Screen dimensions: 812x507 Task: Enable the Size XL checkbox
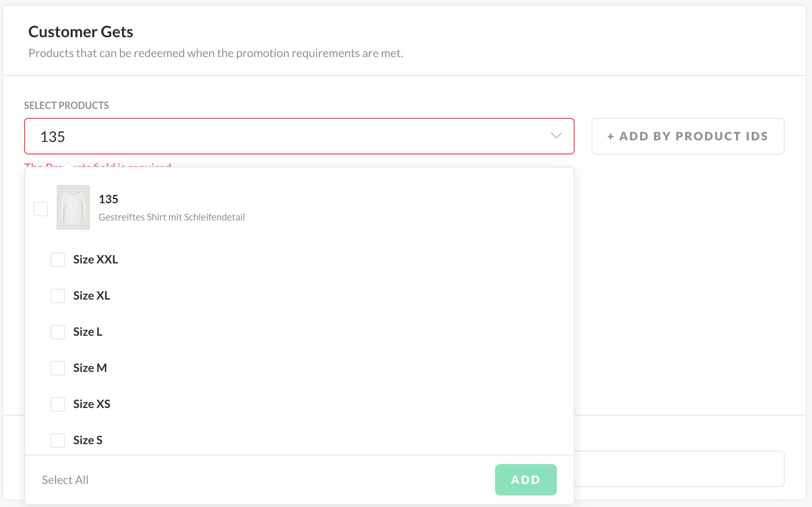(x=58, y=296)
